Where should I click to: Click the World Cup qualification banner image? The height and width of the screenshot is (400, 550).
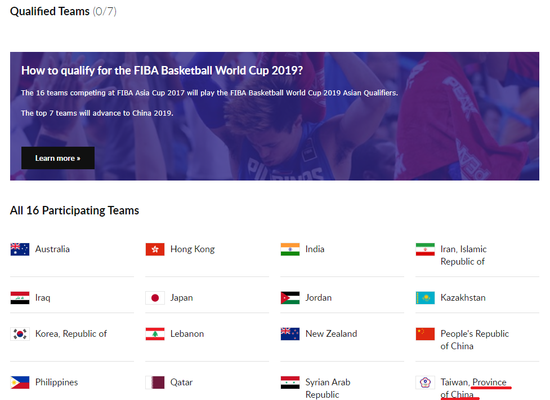(275, 116)
